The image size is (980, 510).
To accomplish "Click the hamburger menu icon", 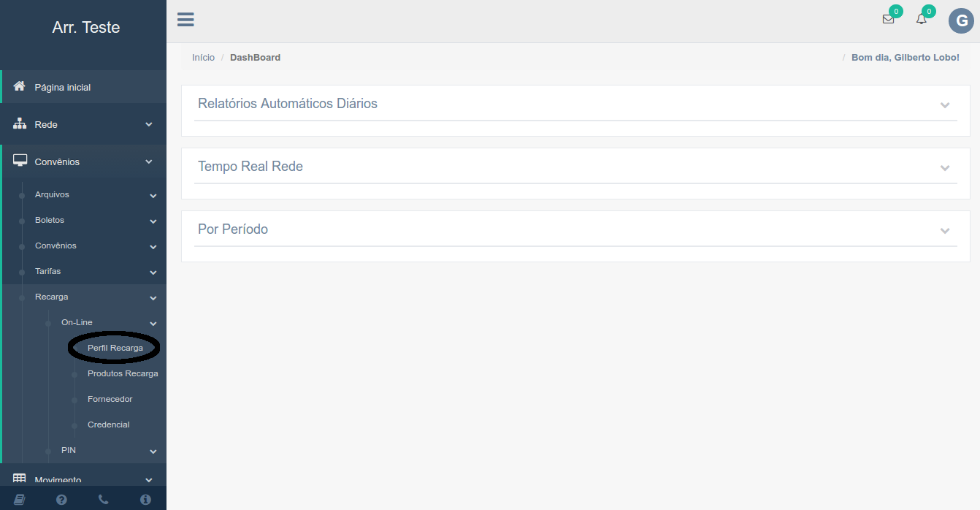I will point(185,20).
